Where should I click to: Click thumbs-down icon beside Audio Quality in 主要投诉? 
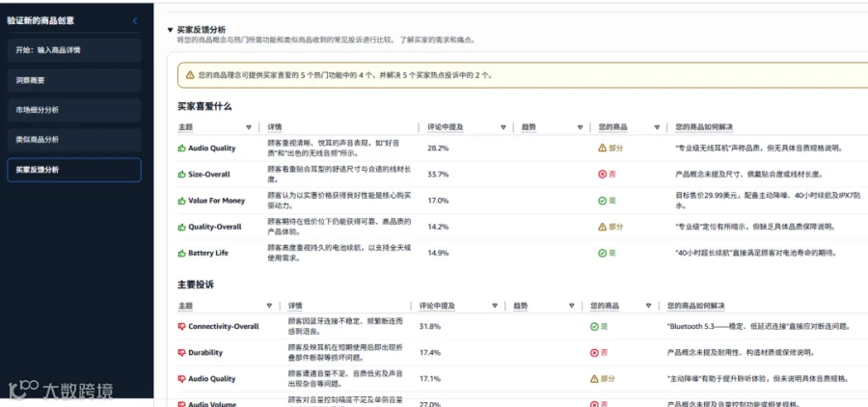181,379
